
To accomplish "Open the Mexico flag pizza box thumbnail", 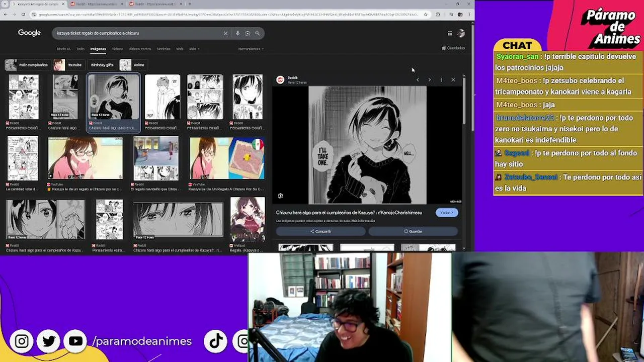I will click(x=227, y=158).
